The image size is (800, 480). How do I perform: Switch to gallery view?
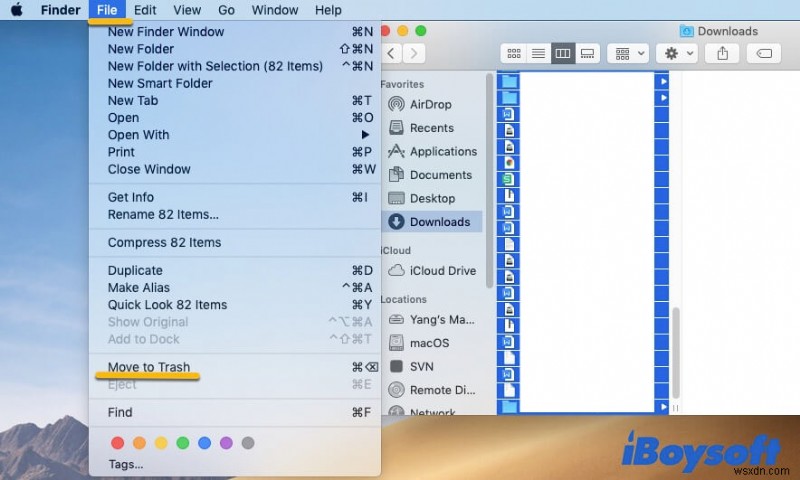[587, 54]
